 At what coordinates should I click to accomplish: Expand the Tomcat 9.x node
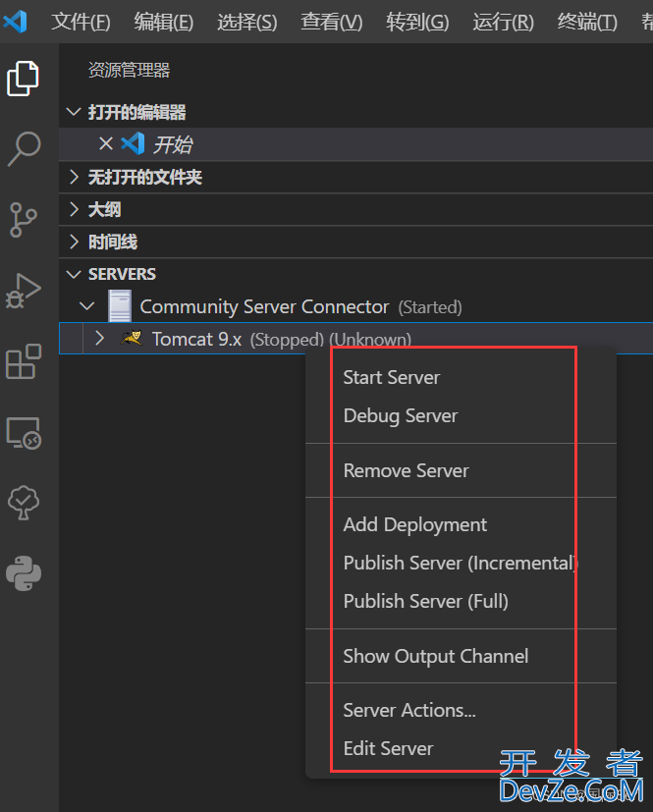99,338
